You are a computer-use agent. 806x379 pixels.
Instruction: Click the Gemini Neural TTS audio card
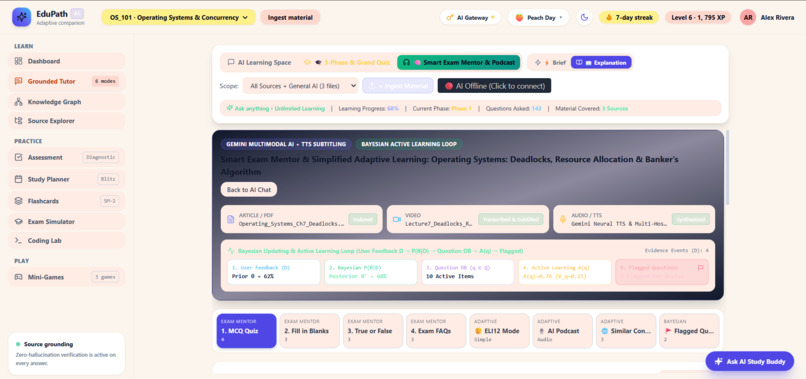(x=634, y=219)
